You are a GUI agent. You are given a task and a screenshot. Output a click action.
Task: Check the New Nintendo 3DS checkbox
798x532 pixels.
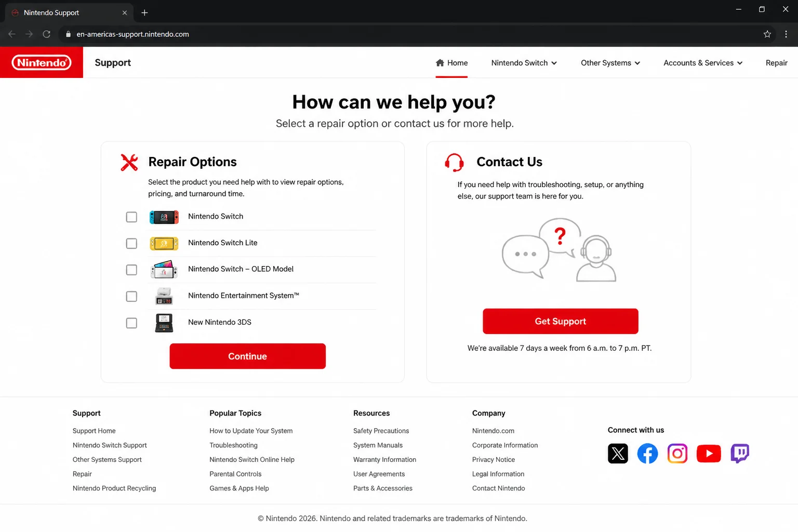(x=131, y=323)
